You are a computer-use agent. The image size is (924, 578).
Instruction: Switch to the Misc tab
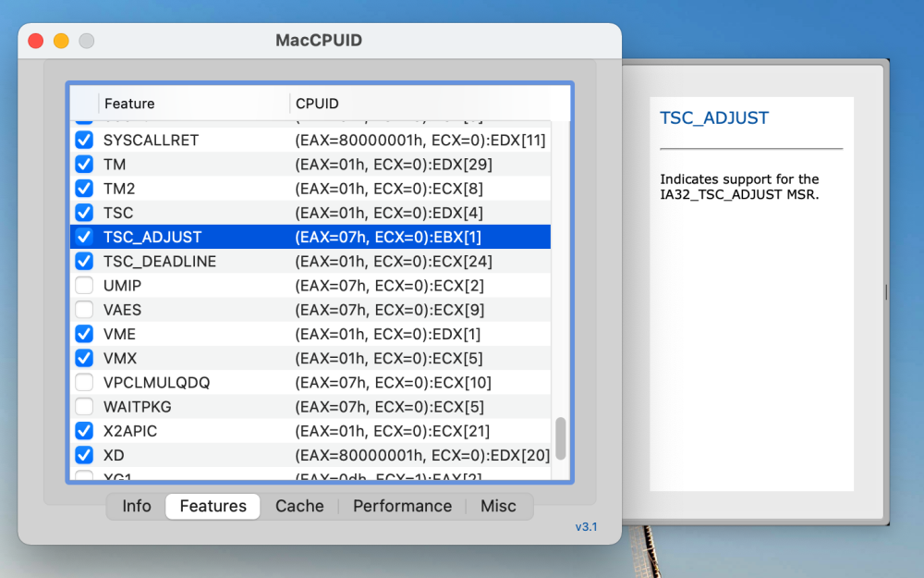tap(498, 506)
